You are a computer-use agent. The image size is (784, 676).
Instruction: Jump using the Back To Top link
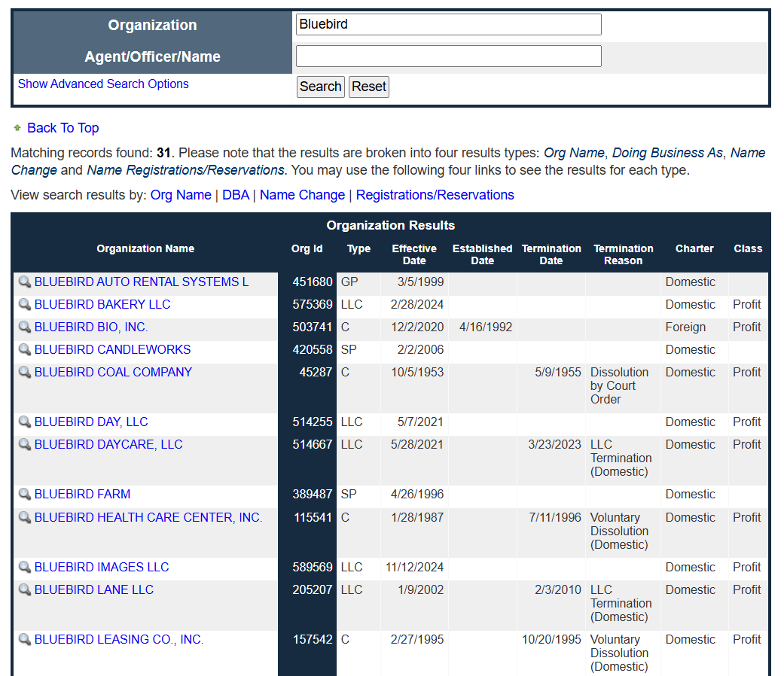[63, 128]
